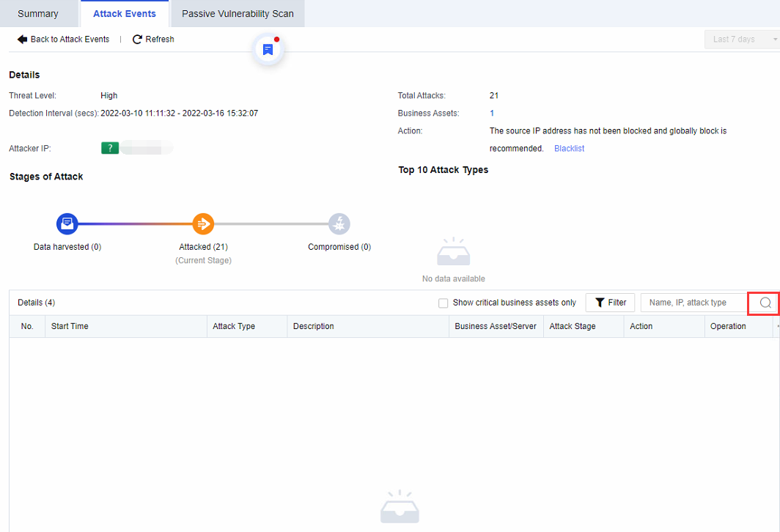Viewport: 780px width, 532px height.
Task: Click the Data harvested stage icon
Action: (x=67, y=223)
